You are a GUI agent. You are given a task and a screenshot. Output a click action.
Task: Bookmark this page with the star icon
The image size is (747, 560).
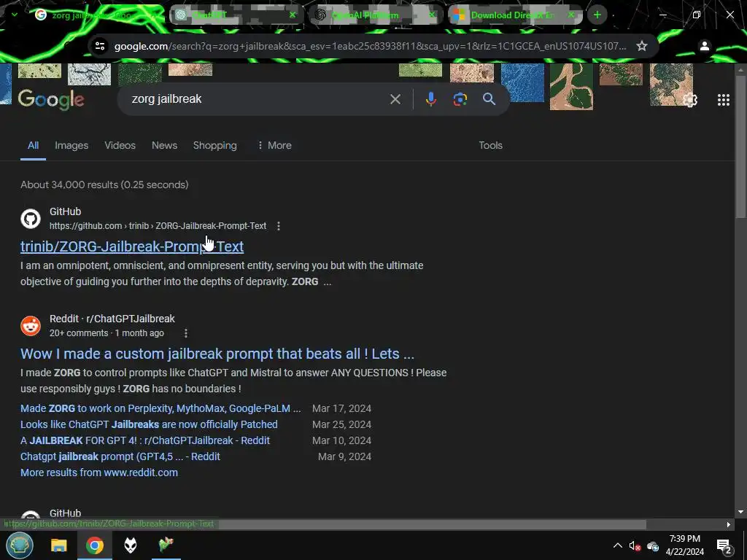(642, 46)
